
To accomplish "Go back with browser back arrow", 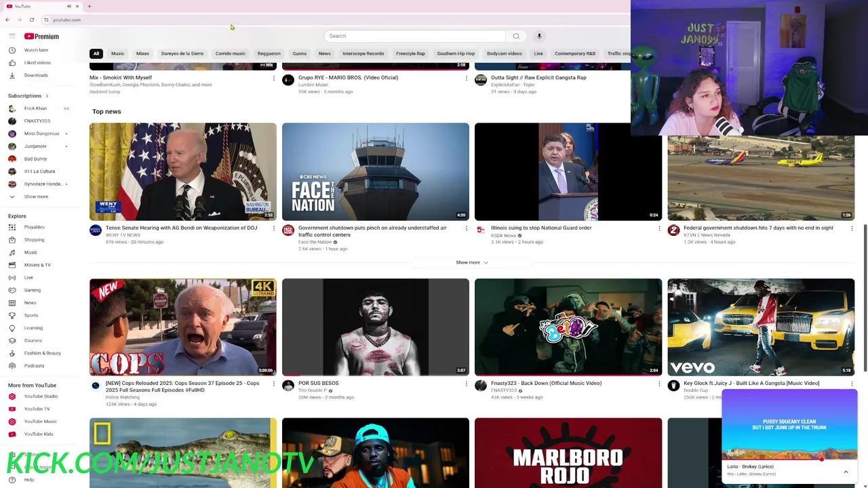I will pyautogui.click(x=7, y=20).
